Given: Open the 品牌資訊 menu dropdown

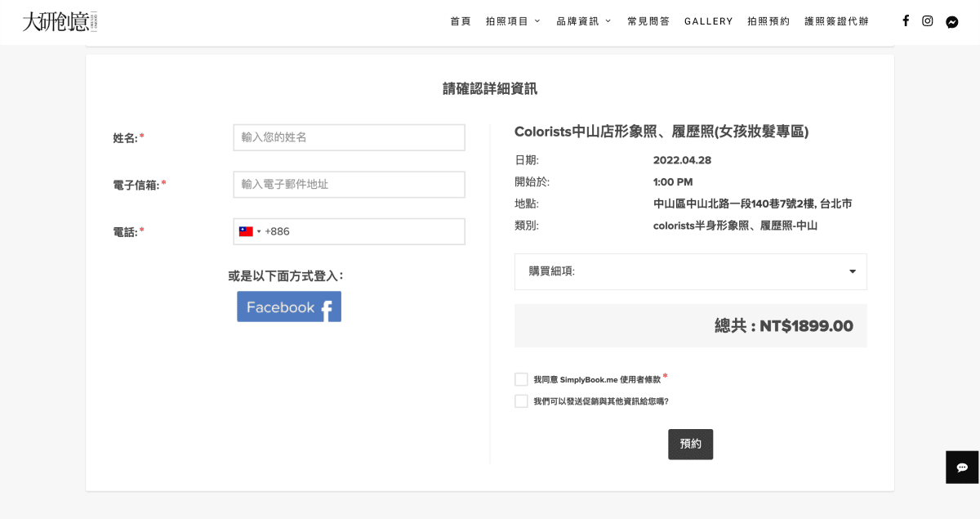Looking at the screenshot, I should (584, 21).
